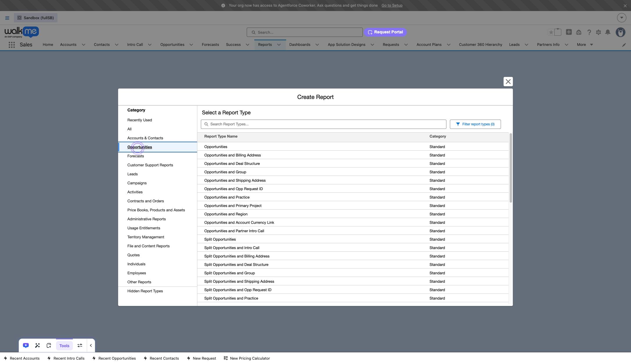The height and width of the screenshot is (364, 631).
Task: Focus the Search Report Types field
Action: [x=323, y=124]
